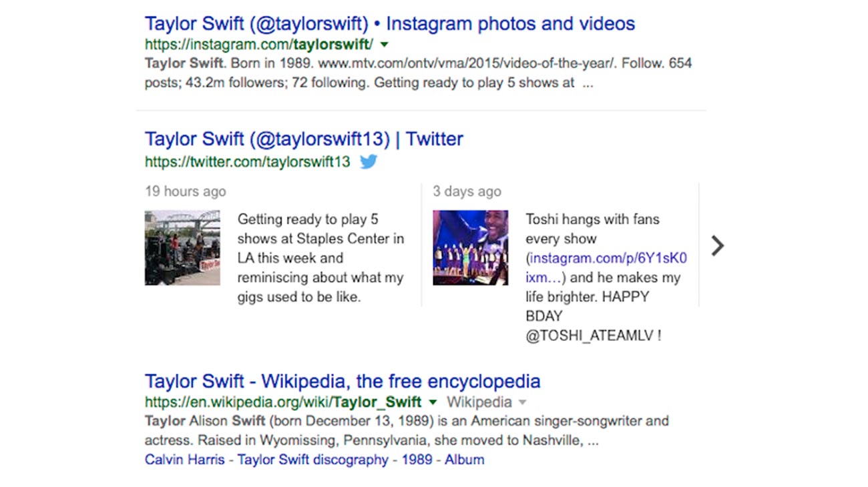Image resolution: width=868 pixels, height=487 pixels.
Task: Click the instagram.com/taylorswift green URL
Action: tap(258, 45)
